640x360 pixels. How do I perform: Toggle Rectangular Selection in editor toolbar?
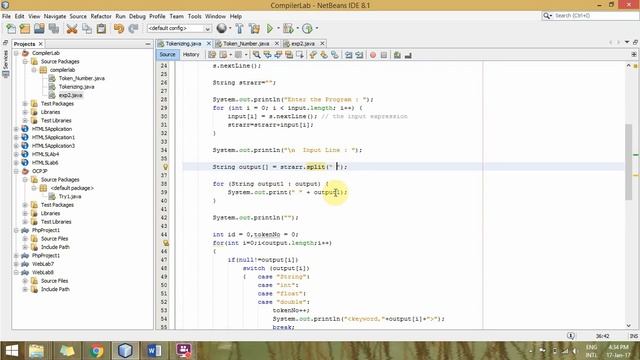300,55
